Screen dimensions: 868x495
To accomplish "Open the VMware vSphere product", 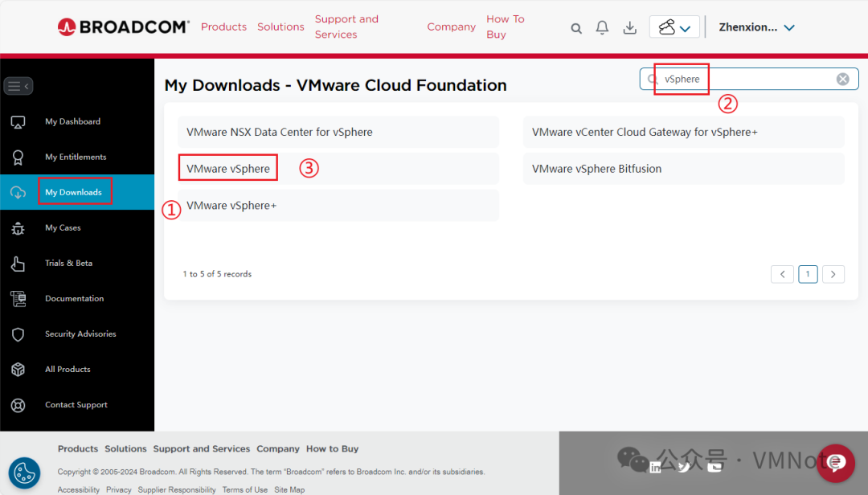I will point(338,168).
